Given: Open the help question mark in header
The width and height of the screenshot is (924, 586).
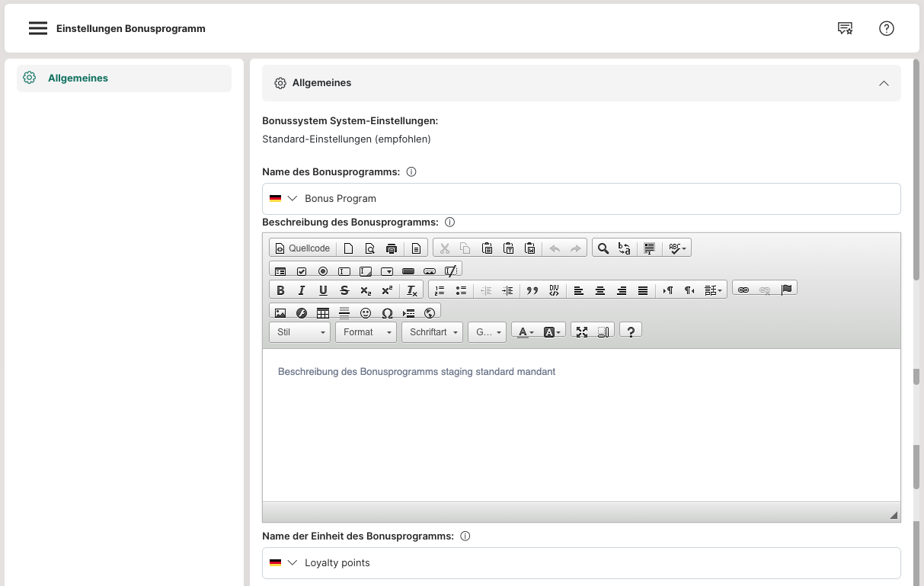Looking at the screenshot, I should 887,28.
